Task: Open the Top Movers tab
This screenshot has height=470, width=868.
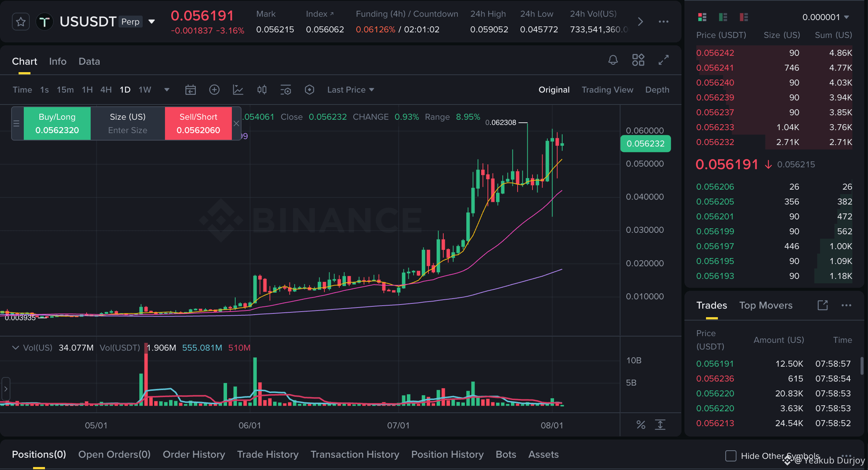Action: 766,305
